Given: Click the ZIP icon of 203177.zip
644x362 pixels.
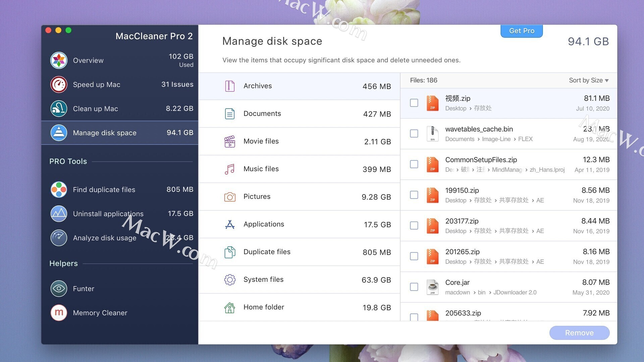Looking at the screenshot, I should coord(432,226).
